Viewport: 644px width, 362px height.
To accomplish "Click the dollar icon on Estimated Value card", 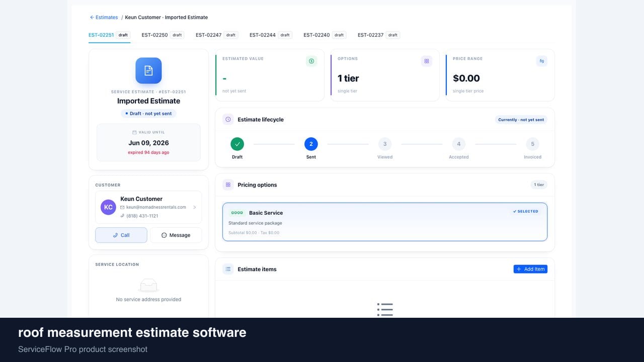I will 311,61.
